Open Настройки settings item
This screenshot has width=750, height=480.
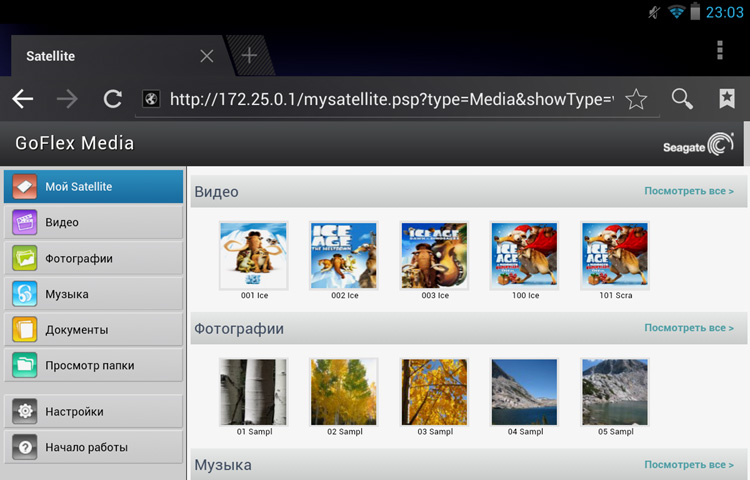[x=93, y=411]
